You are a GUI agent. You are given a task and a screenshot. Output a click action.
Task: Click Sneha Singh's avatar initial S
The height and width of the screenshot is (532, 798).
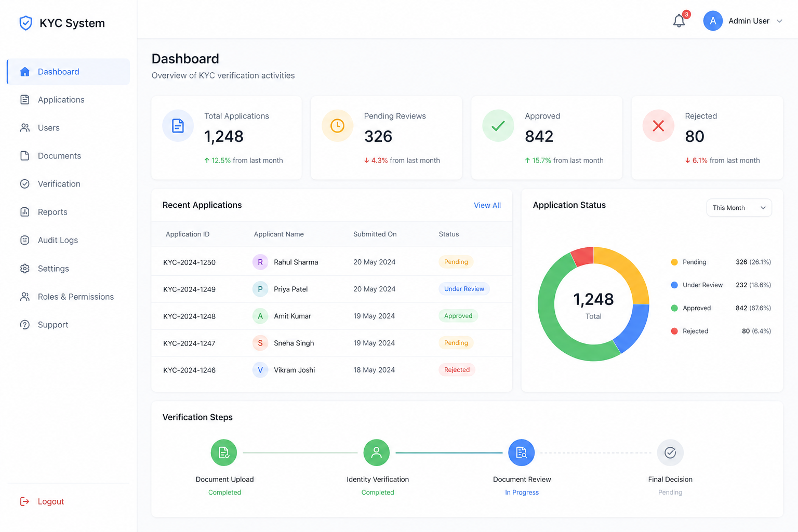click(260, 343)
